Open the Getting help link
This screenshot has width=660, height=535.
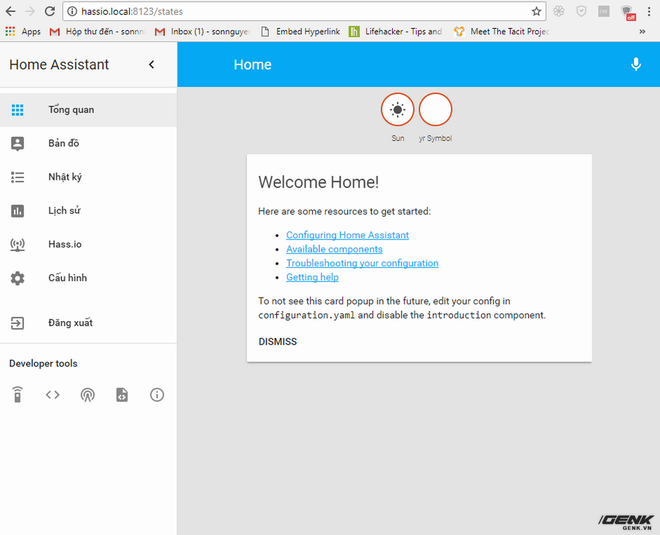[x=312, y=277]
